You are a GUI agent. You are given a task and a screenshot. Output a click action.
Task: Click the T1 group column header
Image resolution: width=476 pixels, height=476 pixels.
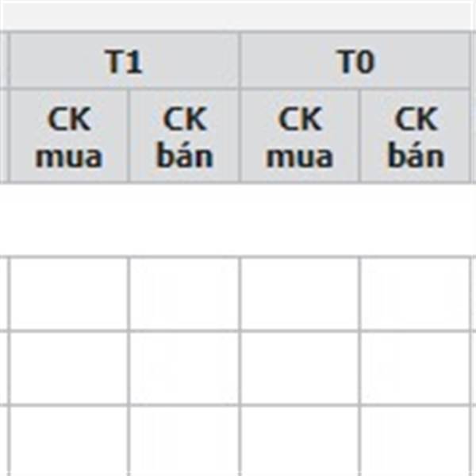coord(124,61)
